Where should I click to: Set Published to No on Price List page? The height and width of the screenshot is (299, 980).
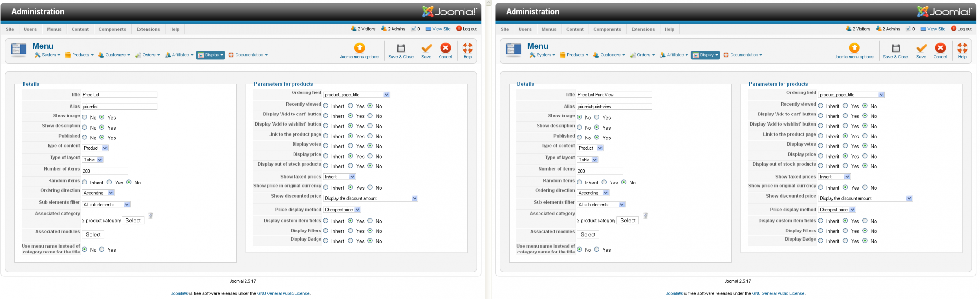(x=85, y=138)
